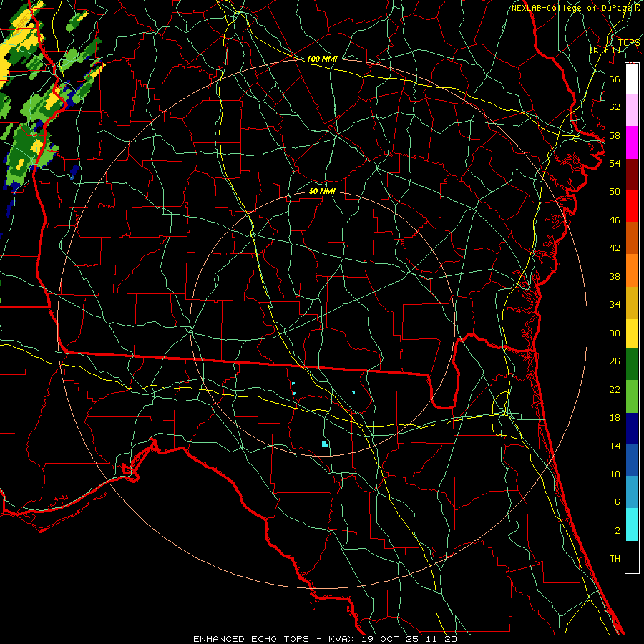Click the 50 NMI range ring label

[322, 191]
